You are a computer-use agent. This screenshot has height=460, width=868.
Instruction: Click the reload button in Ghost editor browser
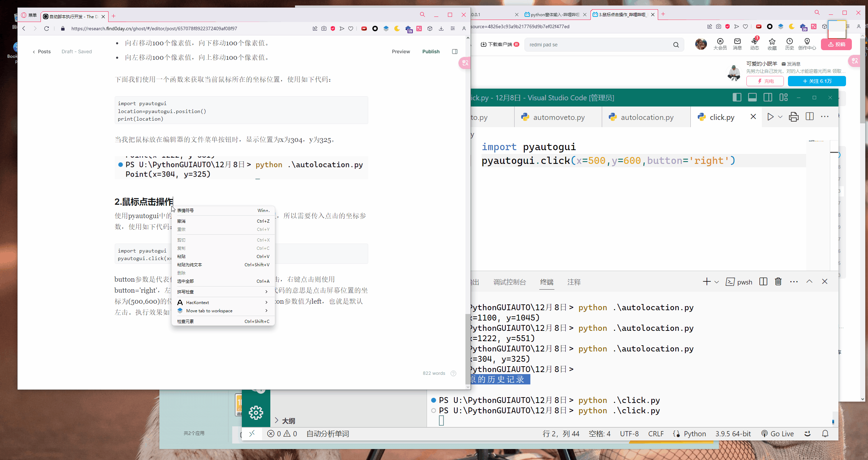(x=46, y=29)
